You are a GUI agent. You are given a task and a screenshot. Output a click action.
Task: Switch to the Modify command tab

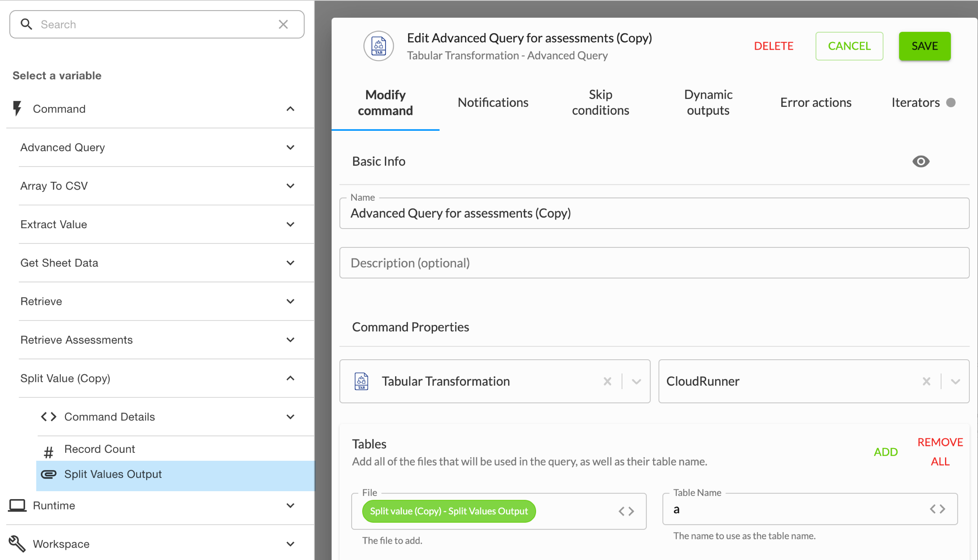[x=385, y=103]
